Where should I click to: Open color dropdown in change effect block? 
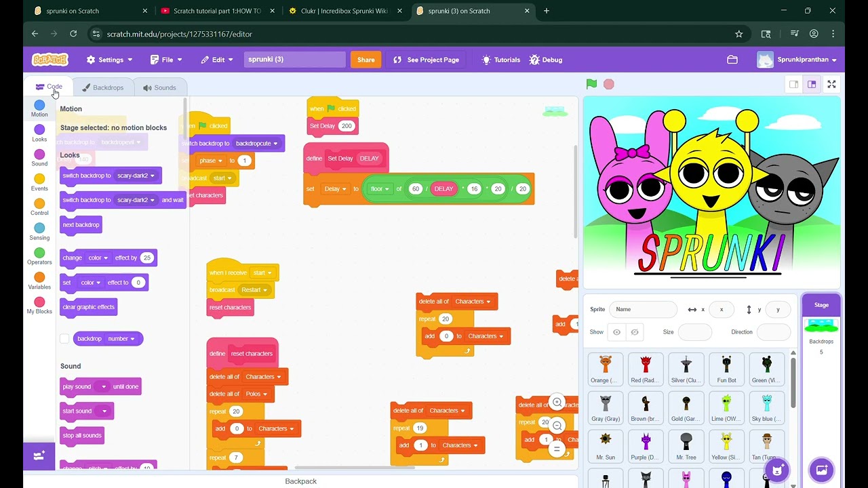tap(98, 258)
